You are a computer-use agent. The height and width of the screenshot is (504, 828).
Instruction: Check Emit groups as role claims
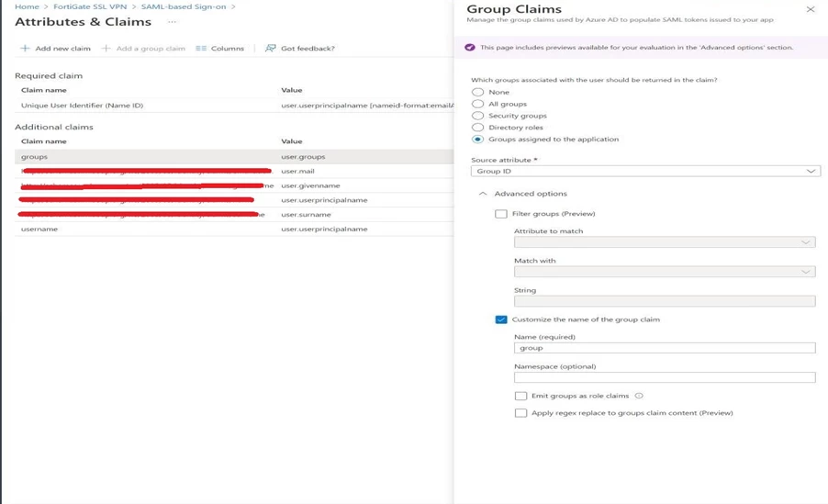[x=520, y=396]
